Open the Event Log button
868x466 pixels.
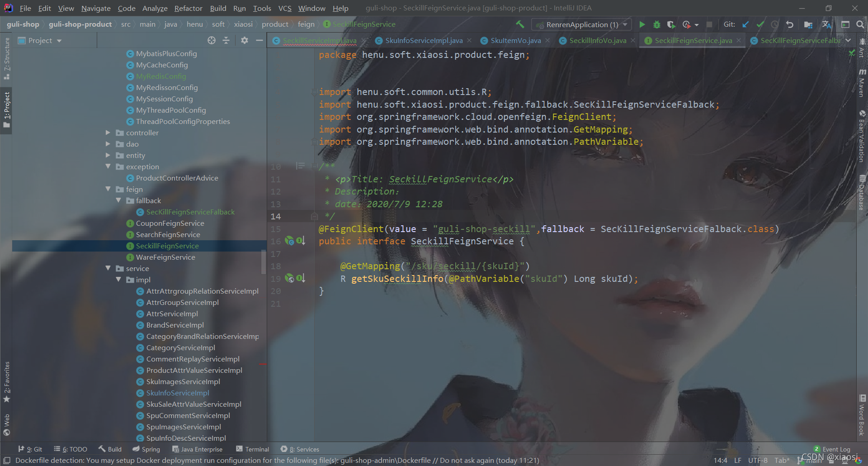[832, 449]
